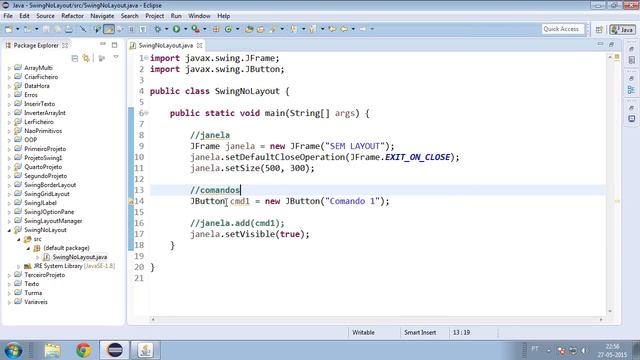This screenshot has height=360, width=640.
Task: Open the Navigate menu
Action: 102,16
